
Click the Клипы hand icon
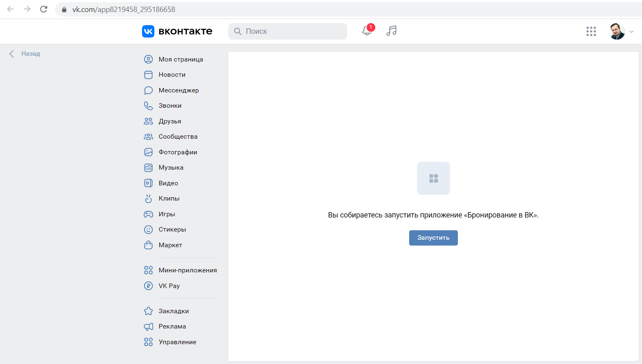pyautogui.click(x=148, y=199)
